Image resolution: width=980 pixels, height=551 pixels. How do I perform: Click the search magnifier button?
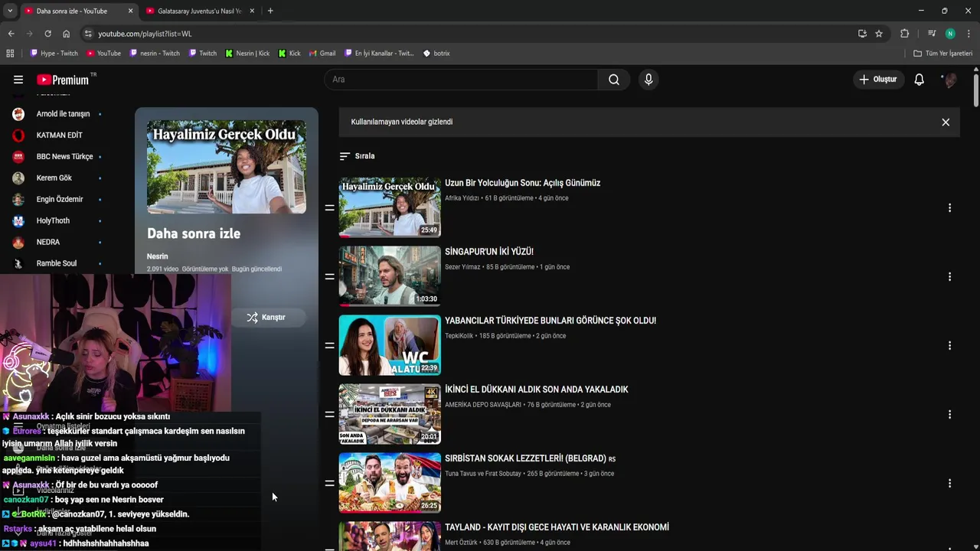614,80
